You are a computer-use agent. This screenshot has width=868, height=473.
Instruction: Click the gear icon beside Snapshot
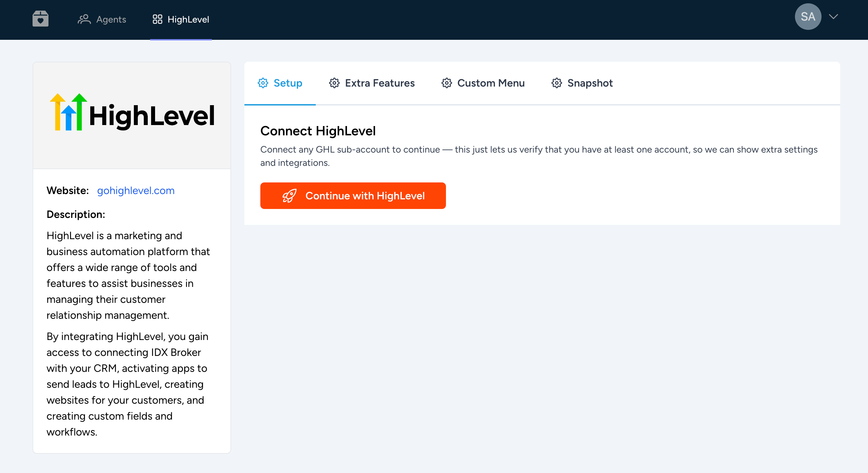click(557, 83)
